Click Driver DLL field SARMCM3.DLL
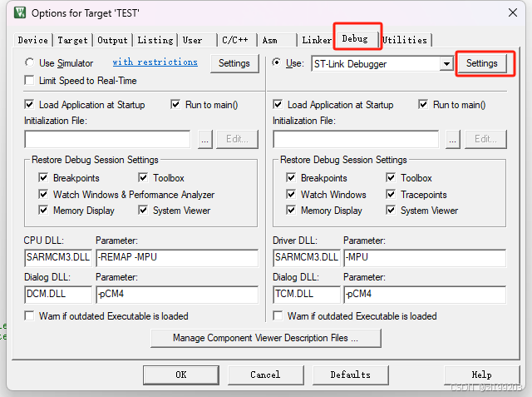The height and width of the screenshot is (397, 532). [x=307, y=257]
